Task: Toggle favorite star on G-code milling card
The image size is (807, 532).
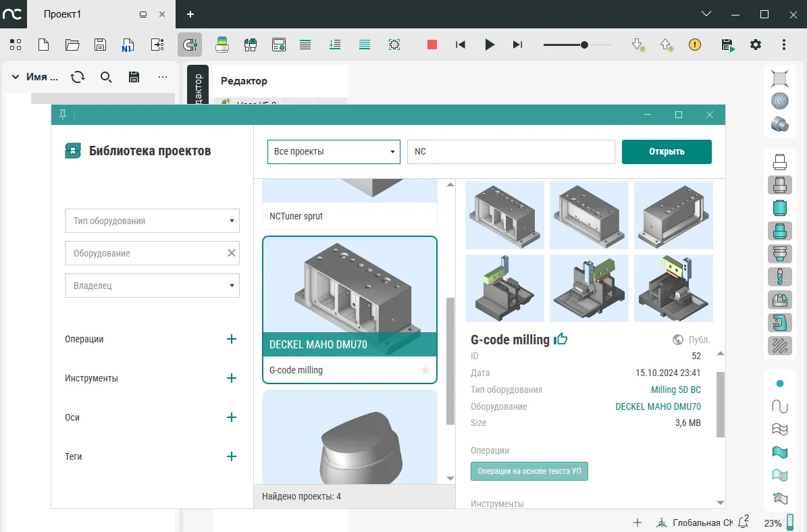Action: click(x=425, y=370)
